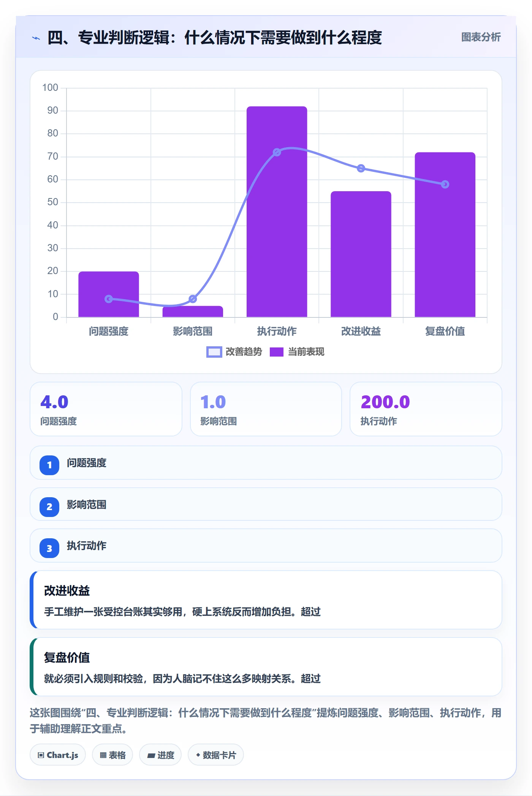Click the text starting 手工维护一张受控台账
The width and height of the screenshot is (532, 796).
click(x=182, y=612)
